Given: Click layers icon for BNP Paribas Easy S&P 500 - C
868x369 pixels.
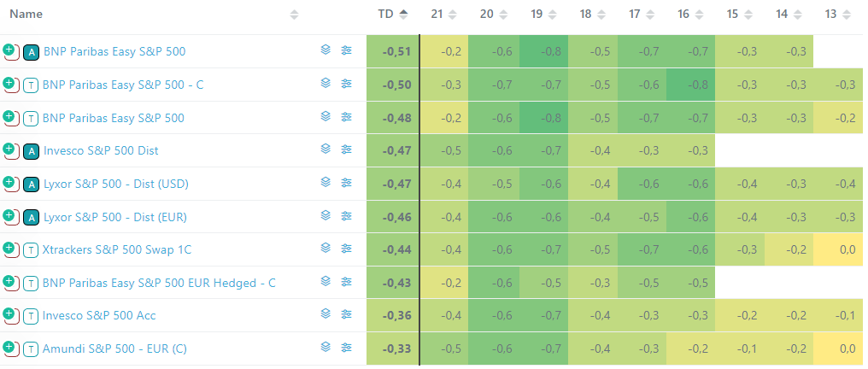Looking at the screenshot, I should point(325,84).
